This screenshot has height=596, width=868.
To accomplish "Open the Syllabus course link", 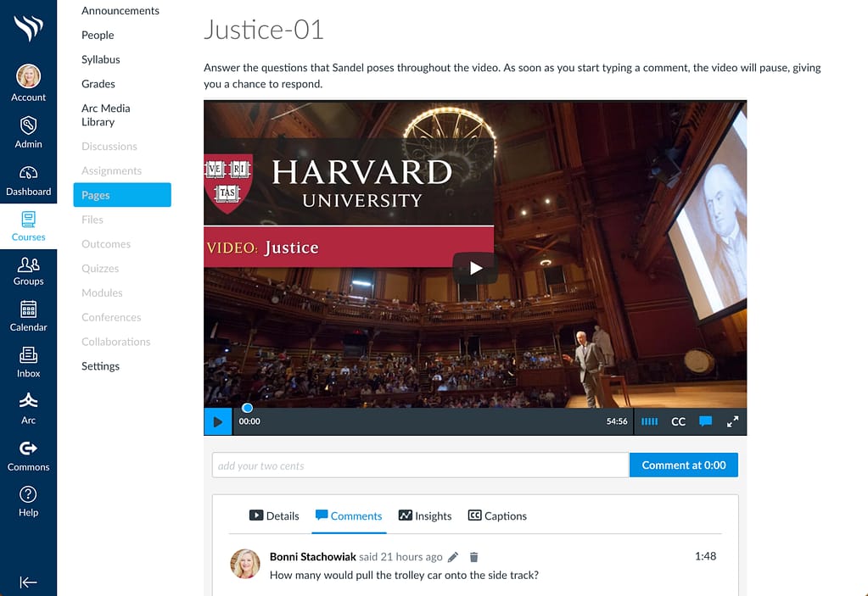I will coord(101,59).
